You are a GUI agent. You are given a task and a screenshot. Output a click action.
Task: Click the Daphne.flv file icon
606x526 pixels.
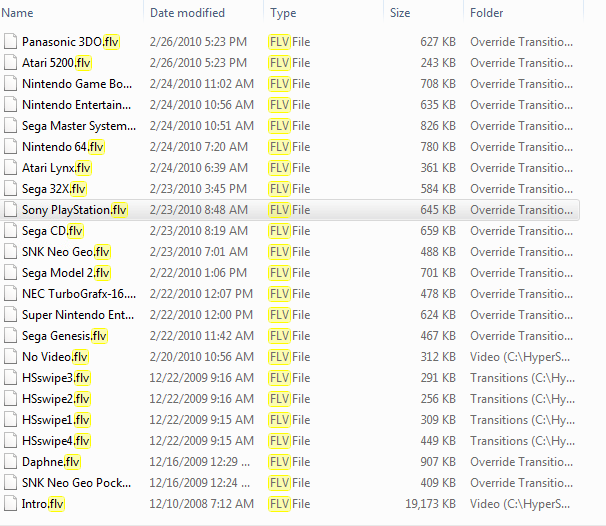[11, 462]
